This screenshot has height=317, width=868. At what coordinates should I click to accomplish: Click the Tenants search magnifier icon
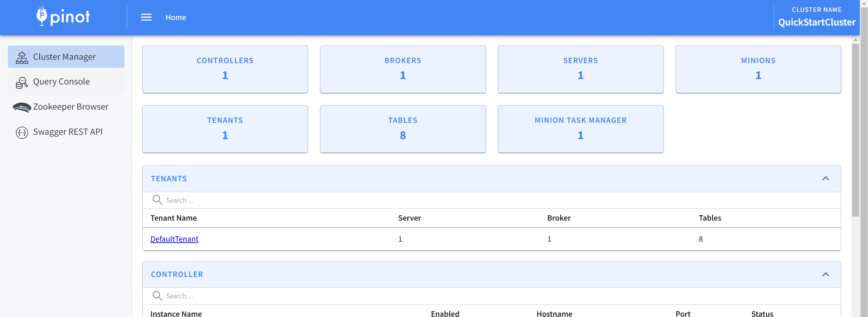157,200
